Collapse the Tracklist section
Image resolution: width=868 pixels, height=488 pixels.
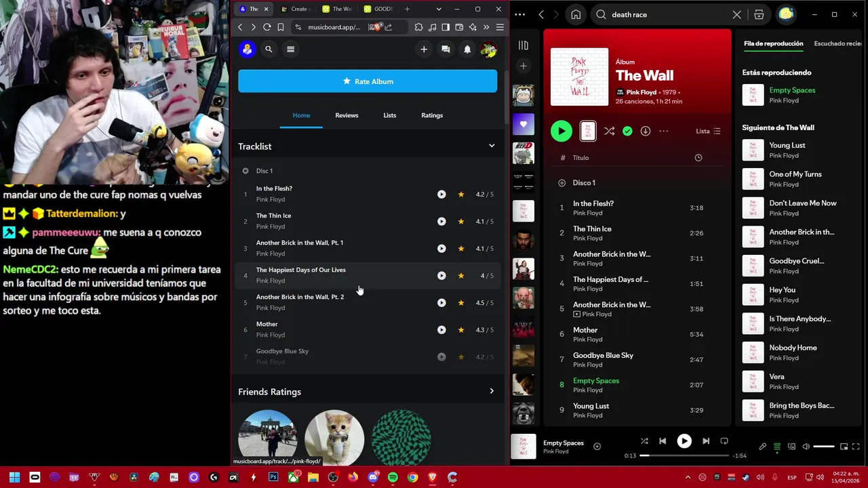point(492,146)
